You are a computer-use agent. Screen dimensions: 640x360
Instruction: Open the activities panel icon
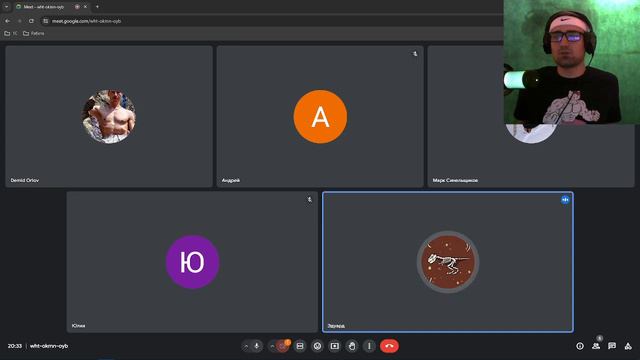click(628, 346)
